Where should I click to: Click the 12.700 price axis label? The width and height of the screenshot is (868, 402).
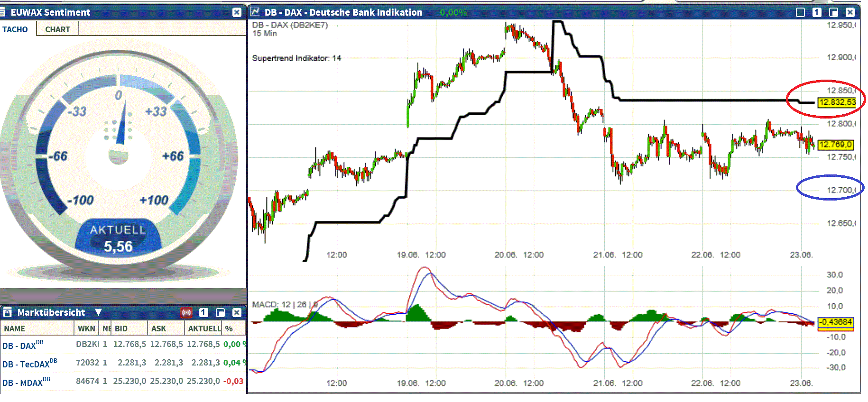pyautogui.click(x=841, y=190)
